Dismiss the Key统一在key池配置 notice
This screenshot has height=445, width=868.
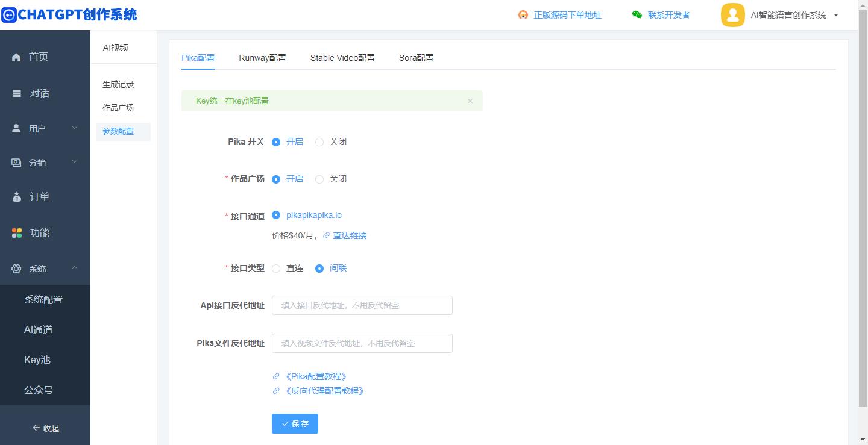[470, 101]
